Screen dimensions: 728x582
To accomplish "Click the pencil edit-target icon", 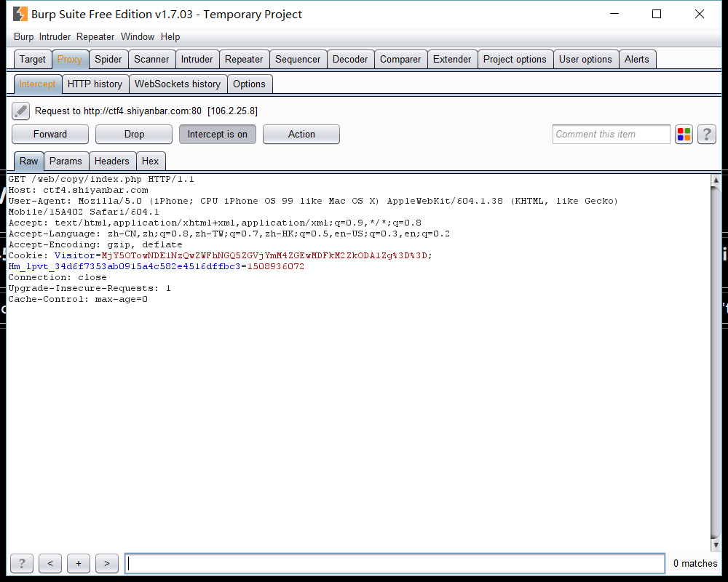I will 20,111.
